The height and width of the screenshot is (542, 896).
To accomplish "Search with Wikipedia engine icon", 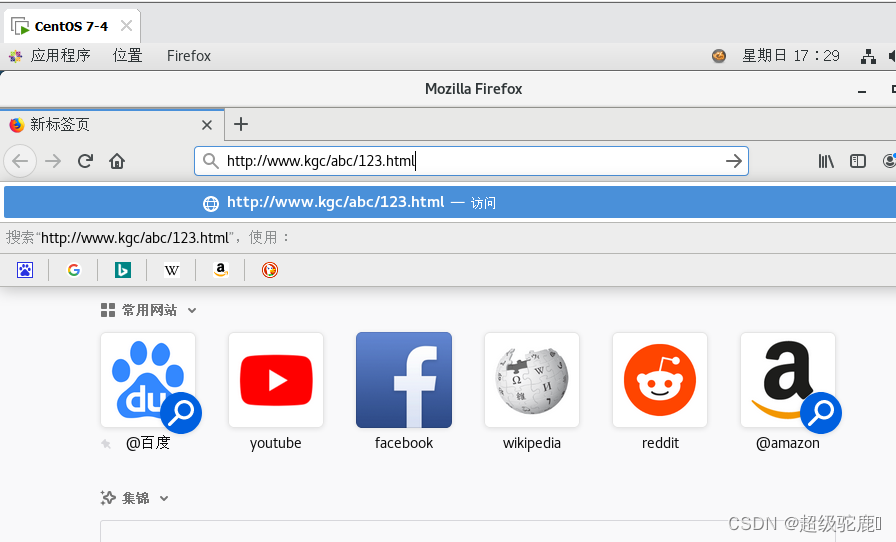I will (172, 270).
